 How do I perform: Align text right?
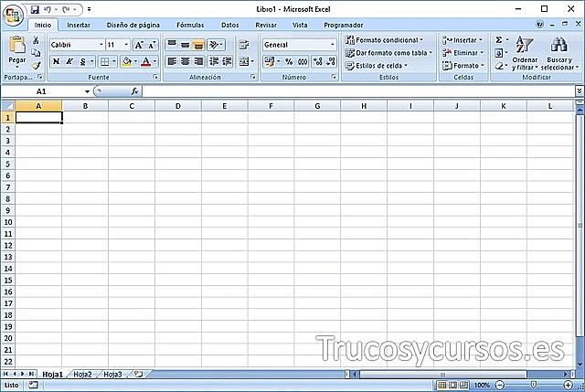tap(198, 61)
